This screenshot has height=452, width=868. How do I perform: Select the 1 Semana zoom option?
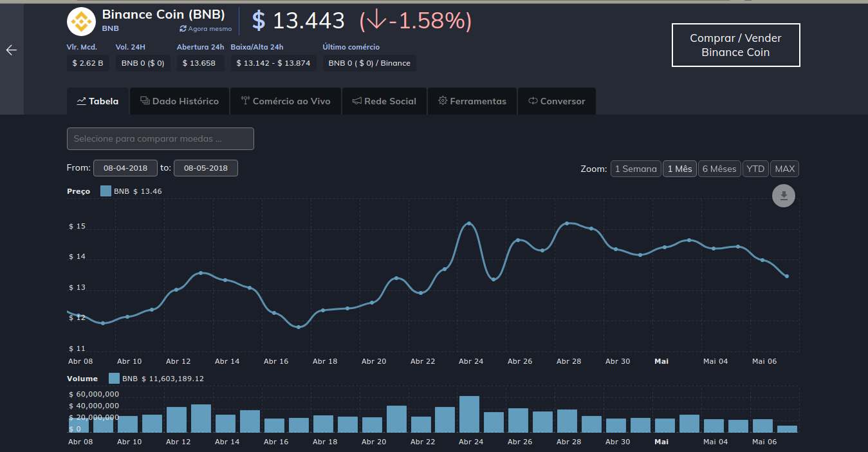pyautogui.click(x=636, y=169)
